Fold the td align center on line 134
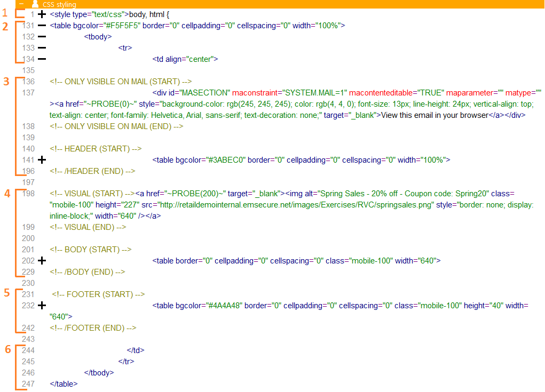The height and width of the screenshot is (392, 545). [42, 59]
